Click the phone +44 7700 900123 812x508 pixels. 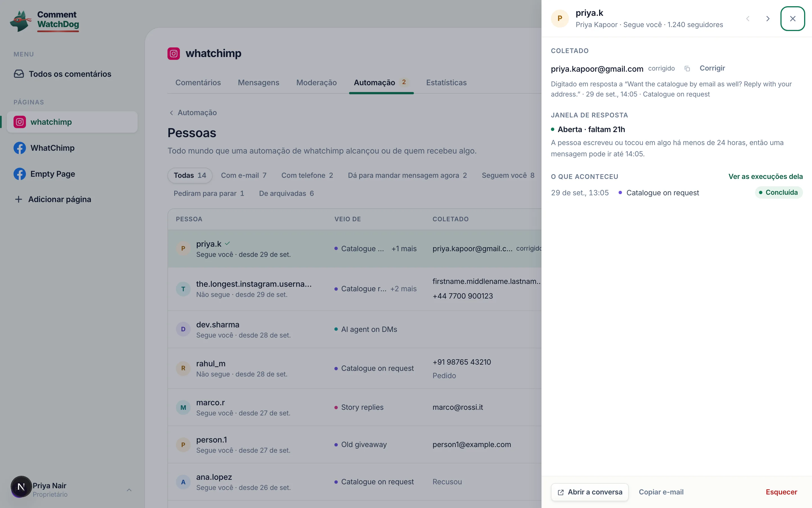coord(463,296)
